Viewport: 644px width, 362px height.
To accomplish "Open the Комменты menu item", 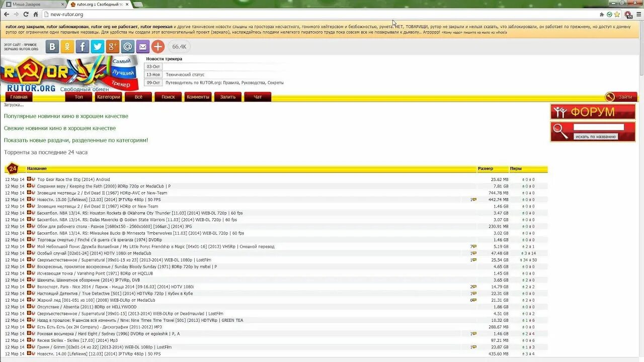I will (198, 97).
